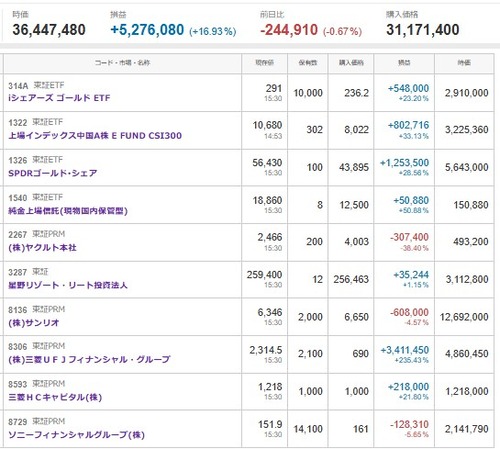Select market value 4,860,450
500x449 pixels.
pos(467,354)
